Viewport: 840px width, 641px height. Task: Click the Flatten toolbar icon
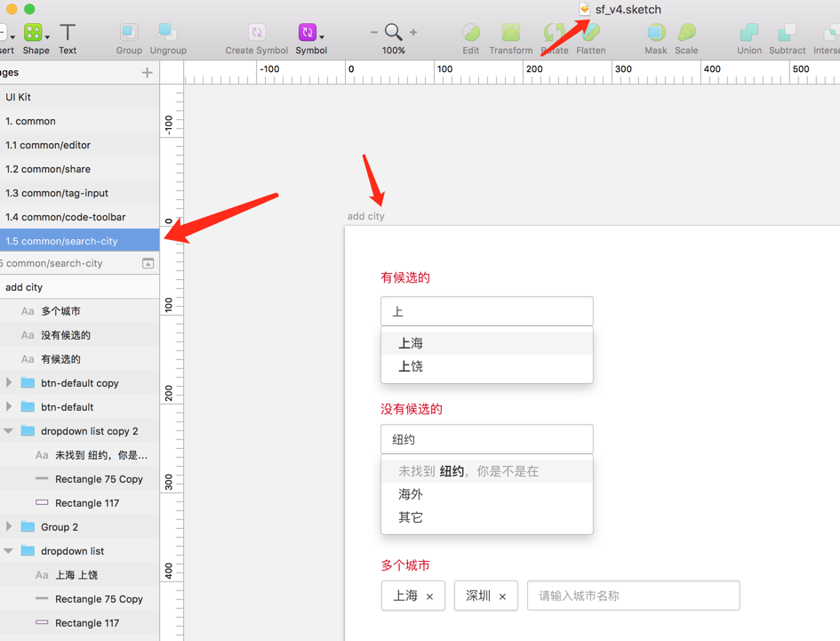[591, 34]
